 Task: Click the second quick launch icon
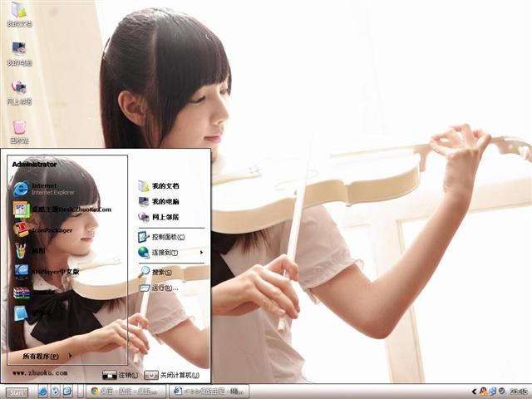(x=56, y=392)
